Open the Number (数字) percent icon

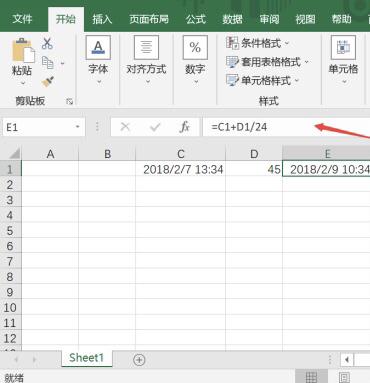click(x=195, y=48)
